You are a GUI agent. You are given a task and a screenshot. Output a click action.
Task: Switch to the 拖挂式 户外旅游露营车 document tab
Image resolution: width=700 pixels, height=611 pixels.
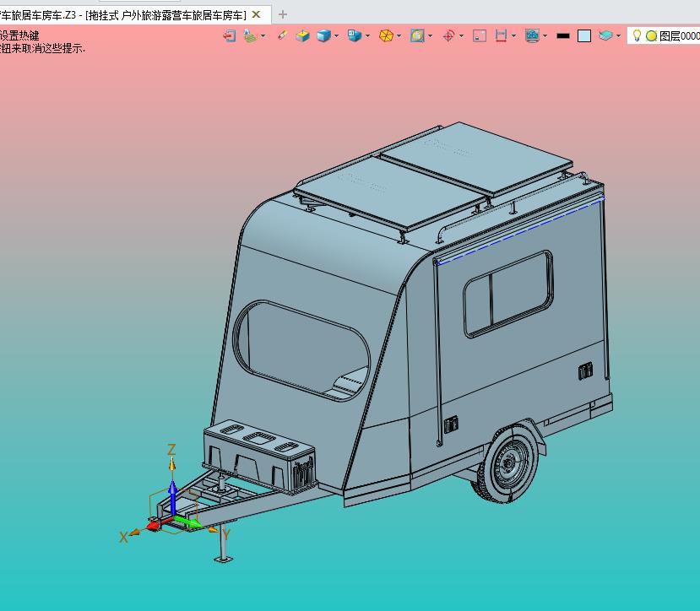[x=127, y=14]
